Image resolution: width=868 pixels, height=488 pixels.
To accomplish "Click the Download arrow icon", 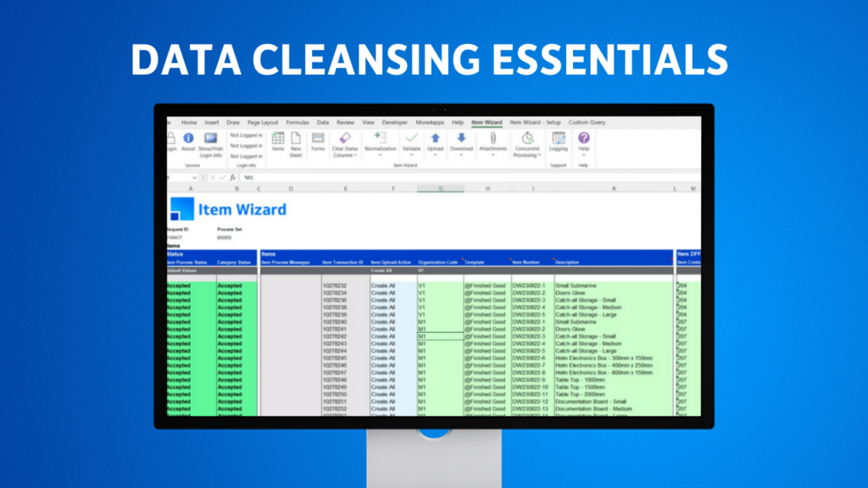I will point(461,138).
